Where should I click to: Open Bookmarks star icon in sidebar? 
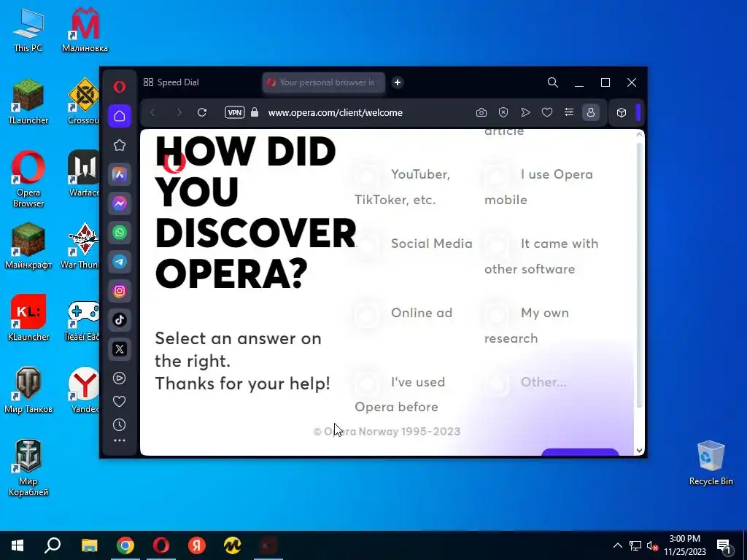point(120,145)
